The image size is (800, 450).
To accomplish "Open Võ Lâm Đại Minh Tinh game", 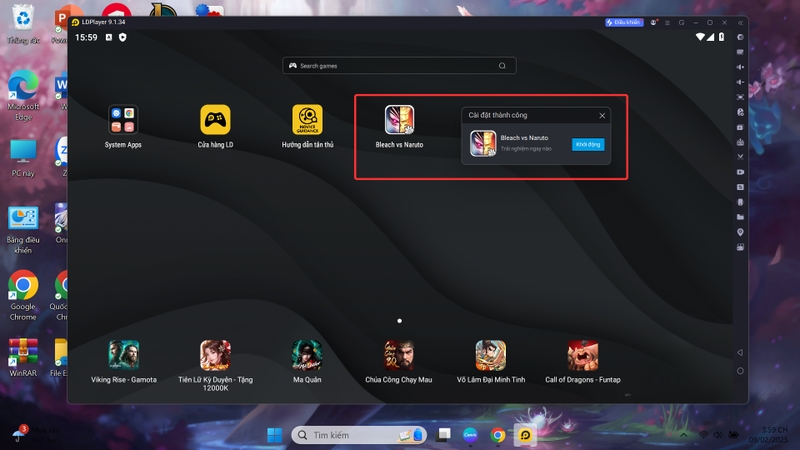I will click(491, 355).
